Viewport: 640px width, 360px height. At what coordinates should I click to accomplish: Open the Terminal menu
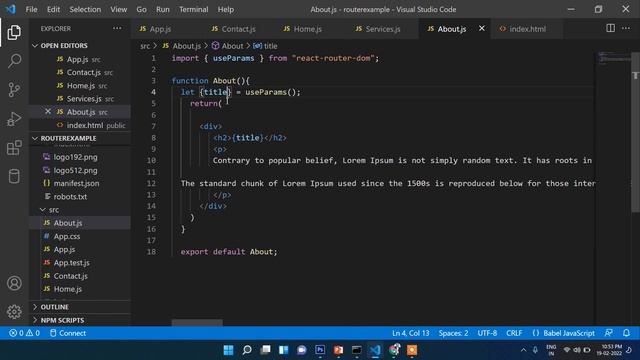(193, 9)
